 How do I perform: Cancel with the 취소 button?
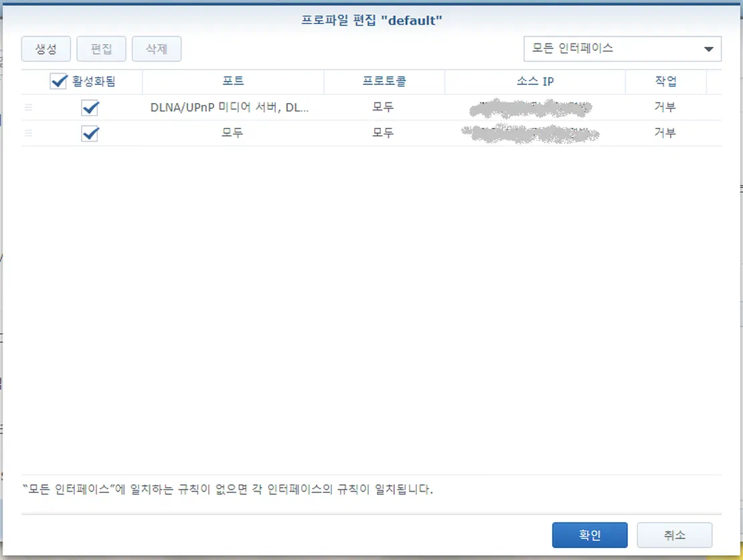click(x=674, y=535)
